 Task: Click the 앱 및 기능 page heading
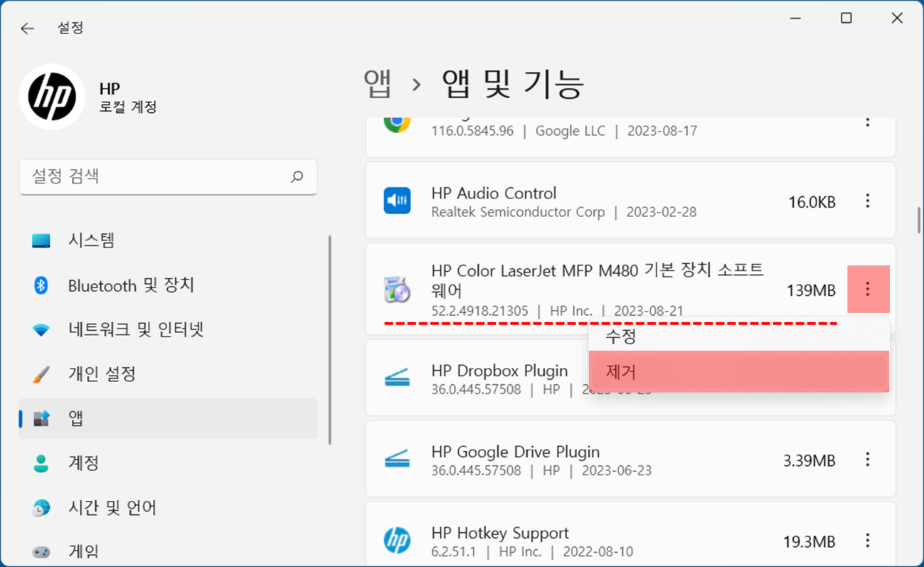click(x=513, y=84)
